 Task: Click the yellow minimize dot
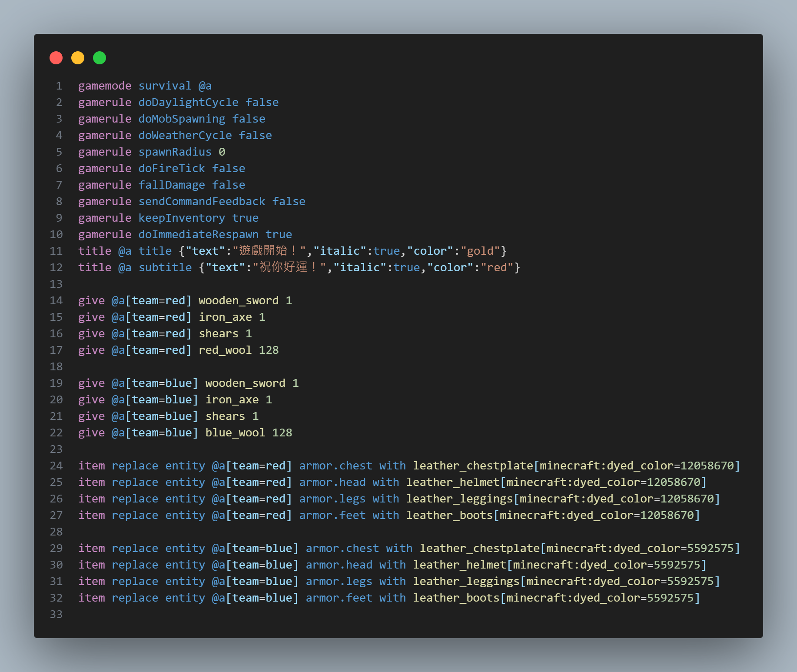[78, 58]
